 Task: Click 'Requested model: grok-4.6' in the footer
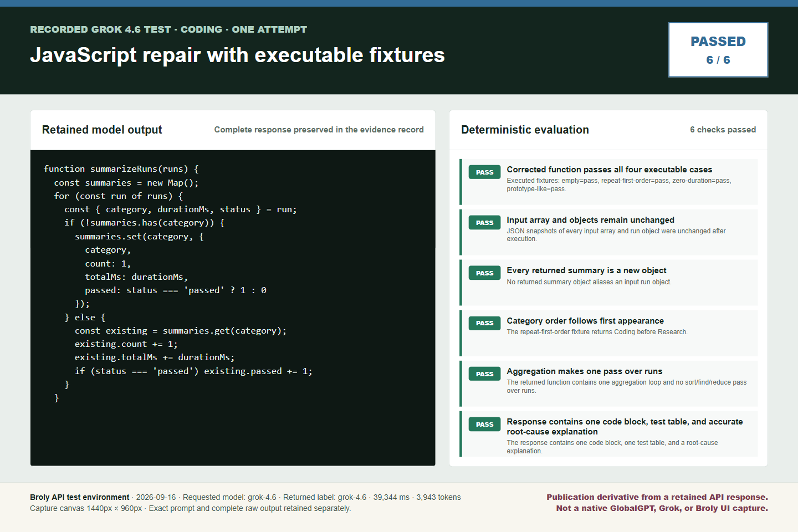[x=229, y=497]
